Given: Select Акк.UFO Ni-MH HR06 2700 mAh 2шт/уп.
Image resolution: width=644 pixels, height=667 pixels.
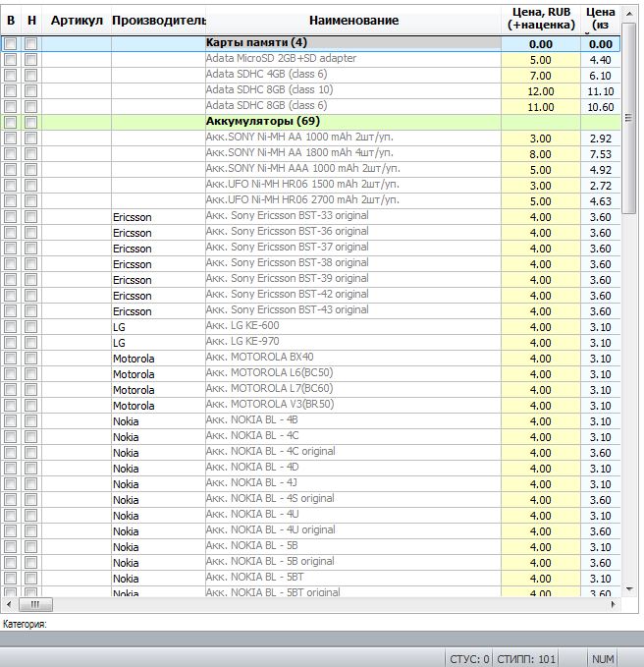Looking at the screenshot, I should 310,201.
